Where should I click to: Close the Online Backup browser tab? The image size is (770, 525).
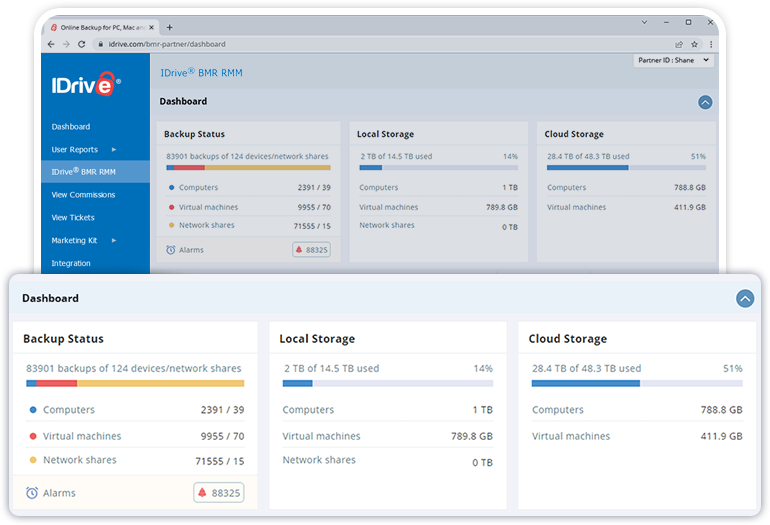tap(153, 27)
